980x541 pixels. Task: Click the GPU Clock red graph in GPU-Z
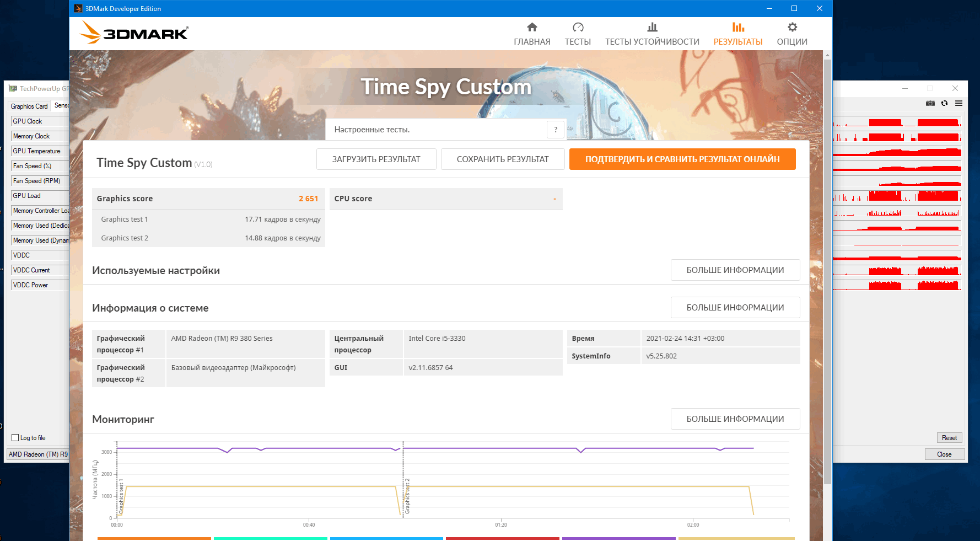pos(897,121)
